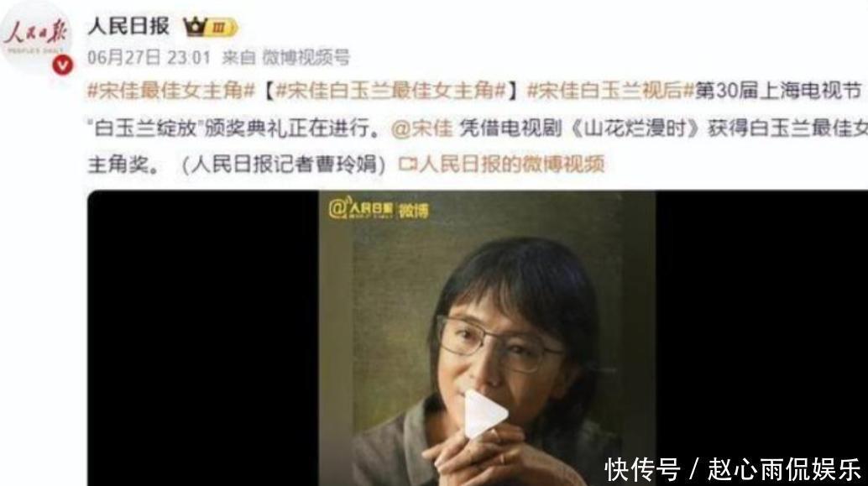This screenshot has height=486, width=868.
Task: Click the 微博视频号 source link
Action: (306, 58)
